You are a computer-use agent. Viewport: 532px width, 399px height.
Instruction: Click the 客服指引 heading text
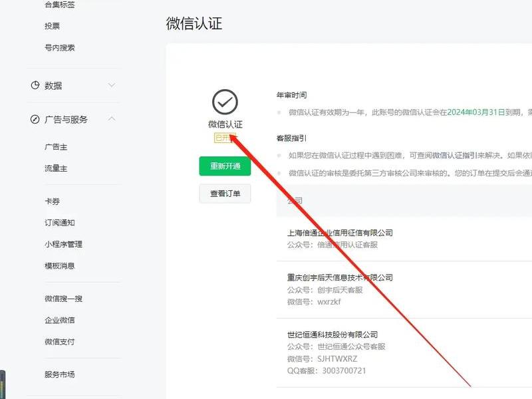tap(292, 138)
